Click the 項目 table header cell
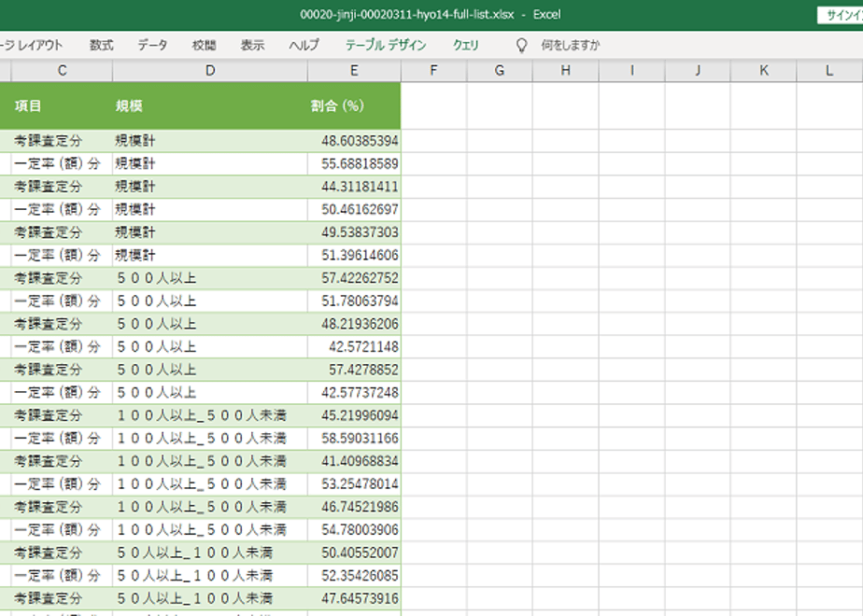863x616 pixels. [62, 105]
